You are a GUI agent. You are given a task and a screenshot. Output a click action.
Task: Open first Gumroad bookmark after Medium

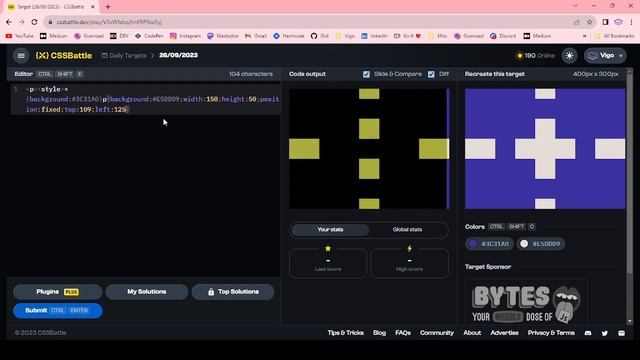click(x=89, y=36)
